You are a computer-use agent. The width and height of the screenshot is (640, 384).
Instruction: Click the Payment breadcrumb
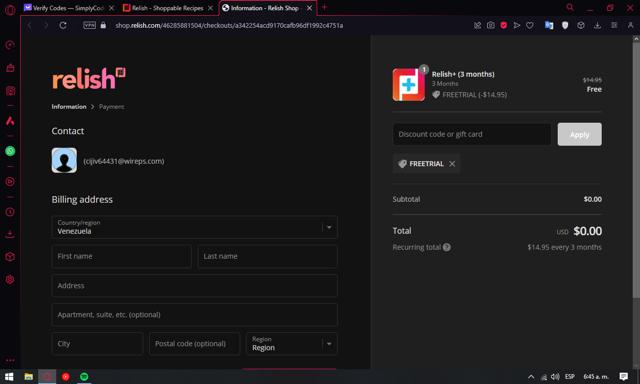pos(111,107)
